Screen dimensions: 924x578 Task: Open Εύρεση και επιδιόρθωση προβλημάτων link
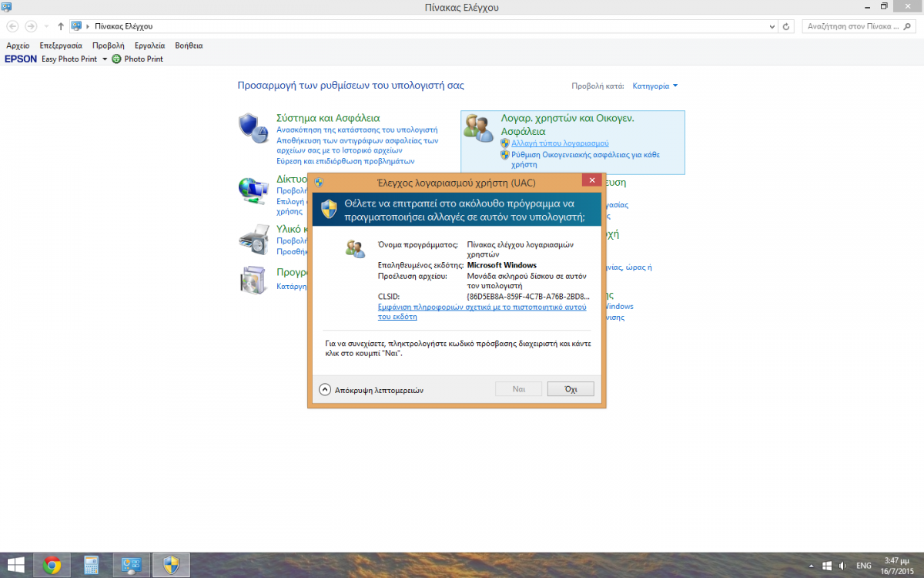point(345,161)
